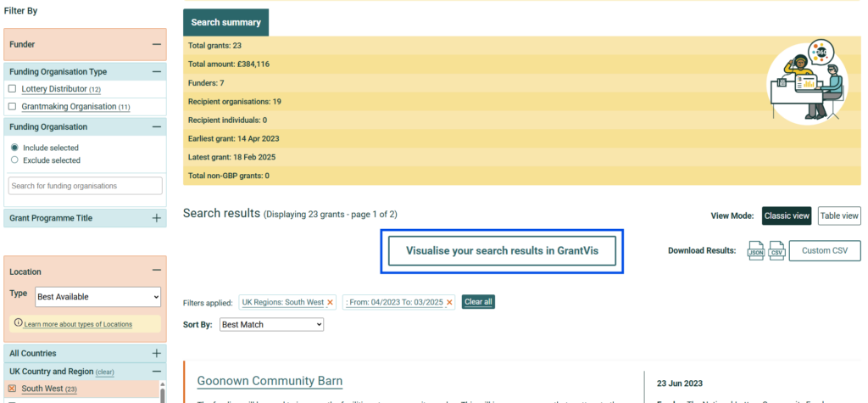Open the Sort By dropdown
The image size is (868, 403).
pos(270,324)
